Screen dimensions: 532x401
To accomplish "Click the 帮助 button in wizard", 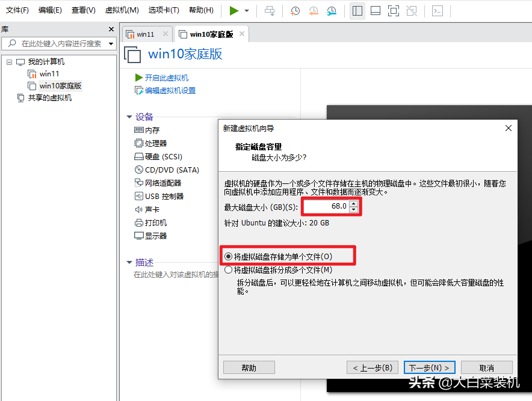I will [249, 368].
